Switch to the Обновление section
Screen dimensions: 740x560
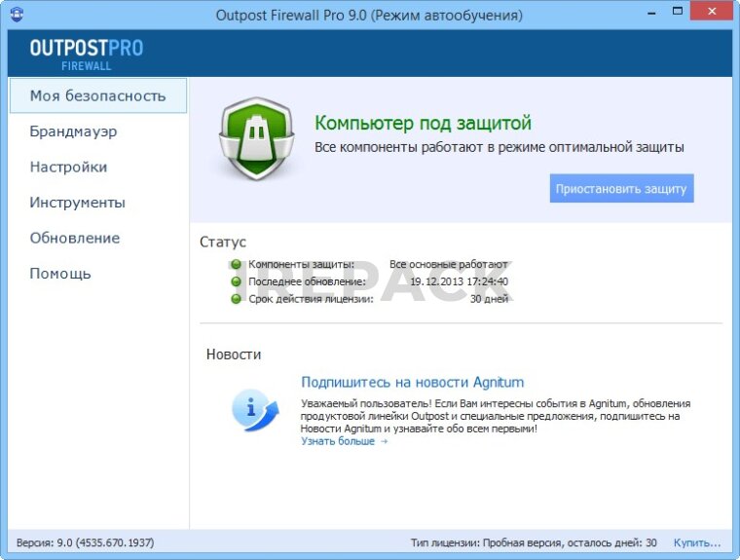75,238
